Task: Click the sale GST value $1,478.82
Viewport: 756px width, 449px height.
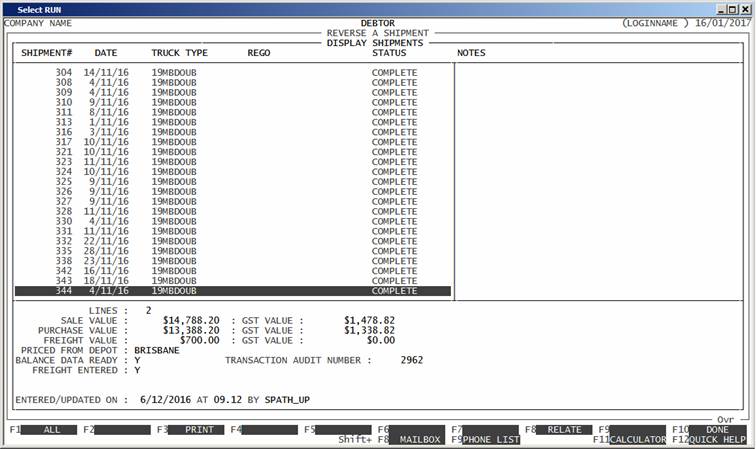Action: 369,321
